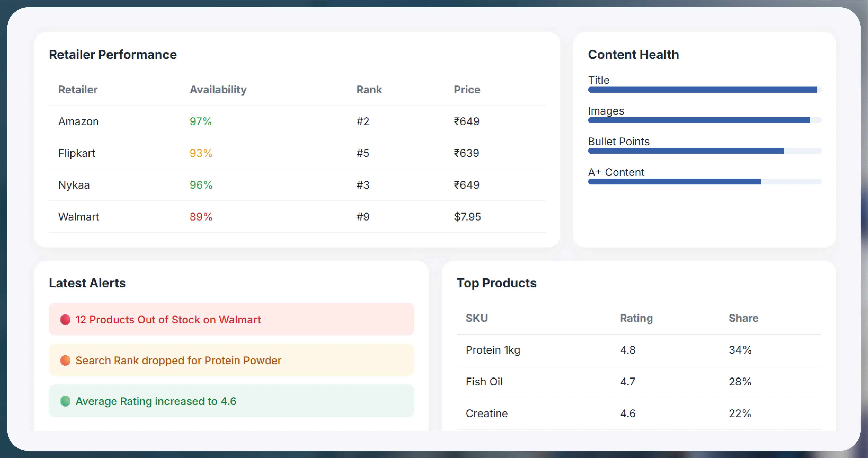Screen dimensions: 868x458
Task: Select the Walmart retailer row name
Action: tap(79, 217)
